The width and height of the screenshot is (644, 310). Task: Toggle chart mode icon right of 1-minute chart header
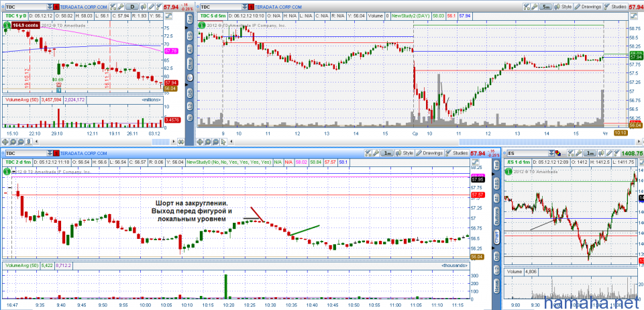475,162
